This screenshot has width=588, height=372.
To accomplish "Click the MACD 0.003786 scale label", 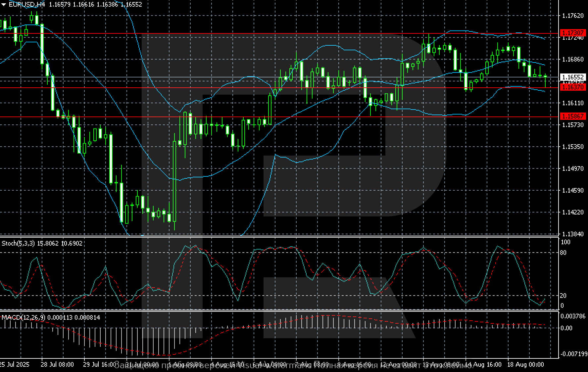I will [573, 316].
